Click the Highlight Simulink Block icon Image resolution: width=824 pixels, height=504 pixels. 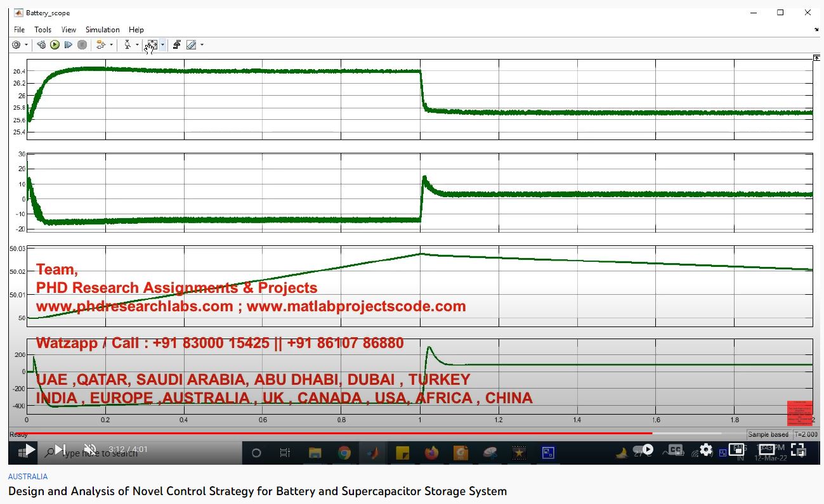(100, 45)
